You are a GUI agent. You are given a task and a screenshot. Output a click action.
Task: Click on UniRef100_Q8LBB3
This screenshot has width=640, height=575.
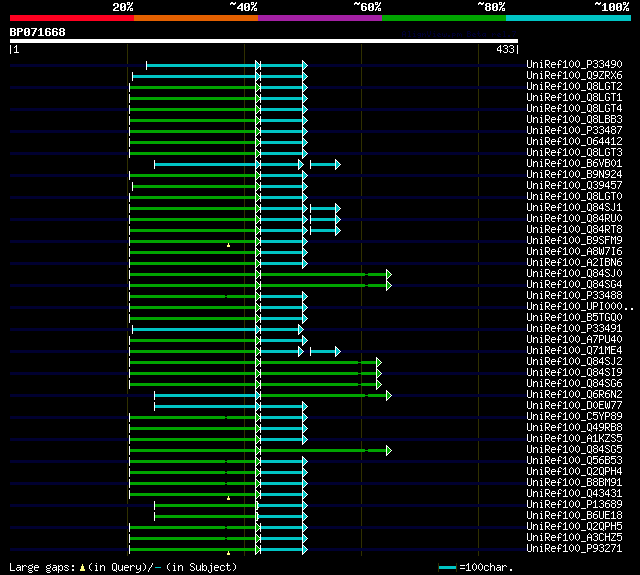(x=574, y=119)
